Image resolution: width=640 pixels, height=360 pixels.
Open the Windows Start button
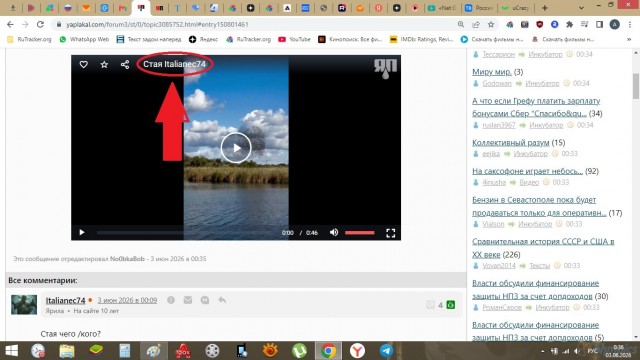coord(11,350)
